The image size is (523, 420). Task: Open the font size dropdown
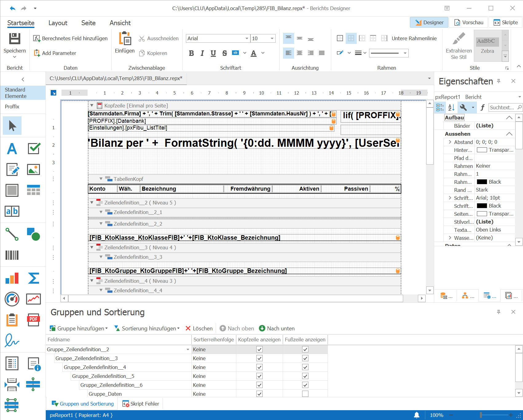coord(272,38)
